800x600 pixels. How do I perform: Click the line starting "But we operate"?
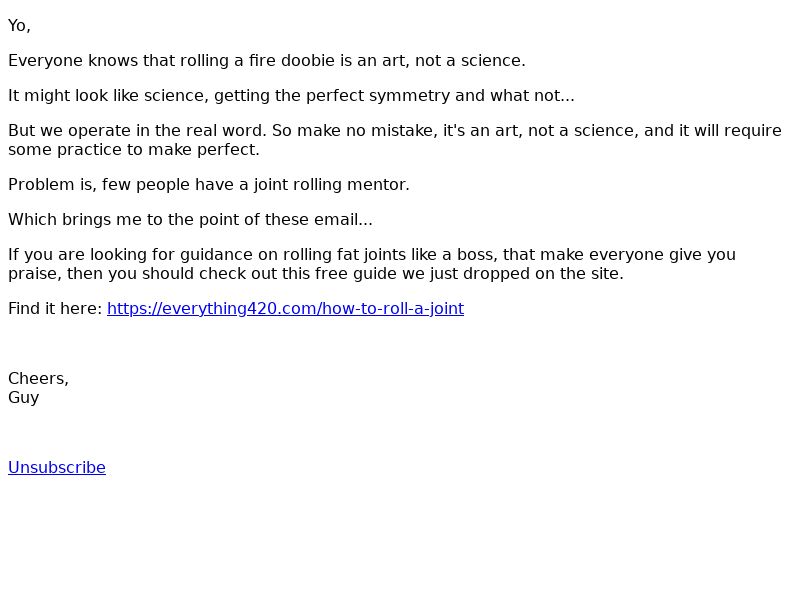point(394,131)
